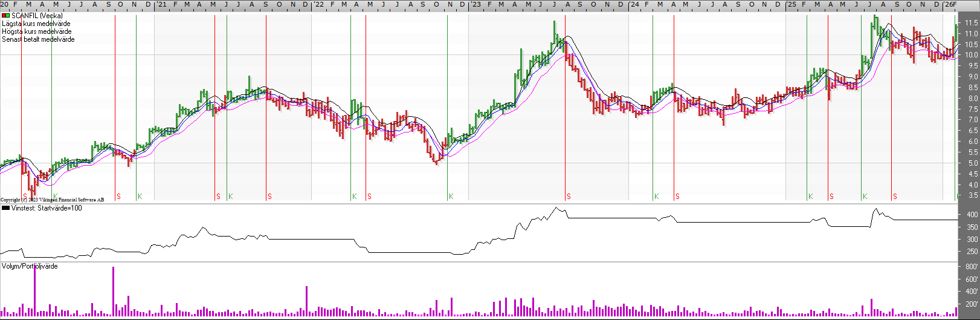980x320 pixels.
Task: Click the '25 year marker on time axis
Action: pyautogui.click(x=791, y=4)
